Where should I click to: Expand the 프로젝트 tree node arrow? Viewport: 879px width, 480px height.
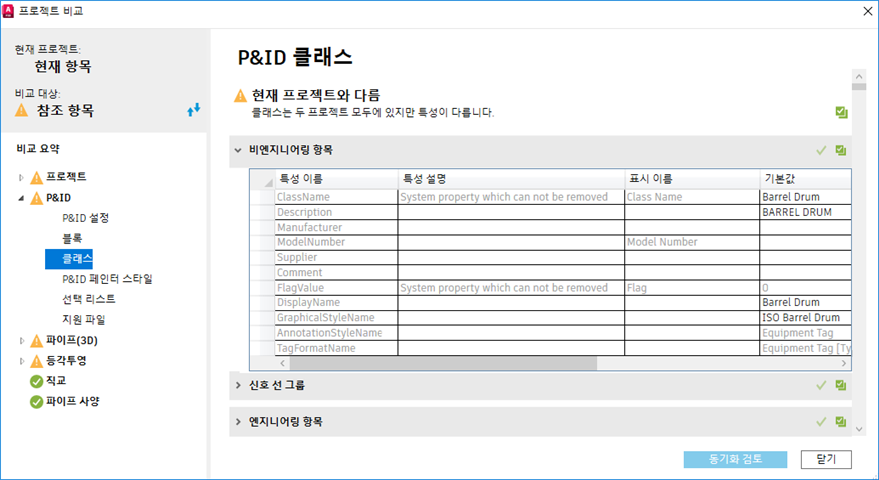click(21, 178)
